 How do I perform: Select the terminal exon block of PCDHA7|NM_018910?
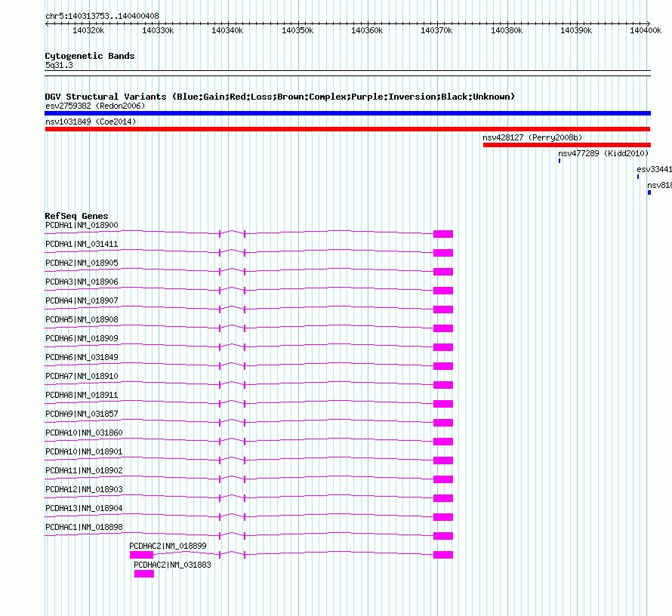pyautogui.click(x=443, y=385)
